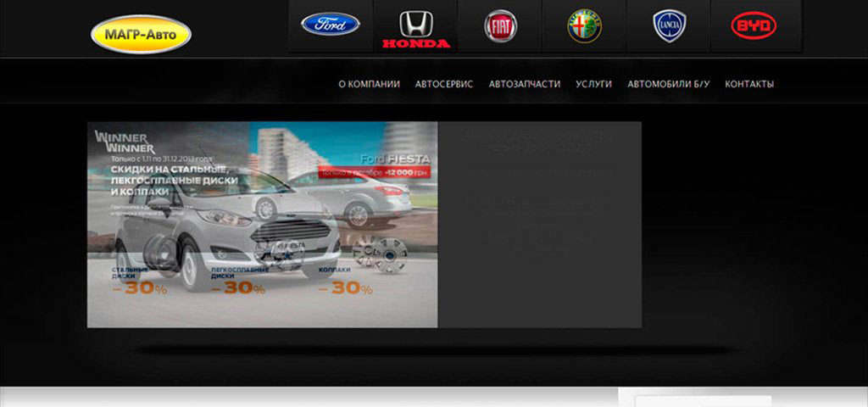
Task: Click the grey slide description panel
Action: pyautogui.click(x=540, y=224)
